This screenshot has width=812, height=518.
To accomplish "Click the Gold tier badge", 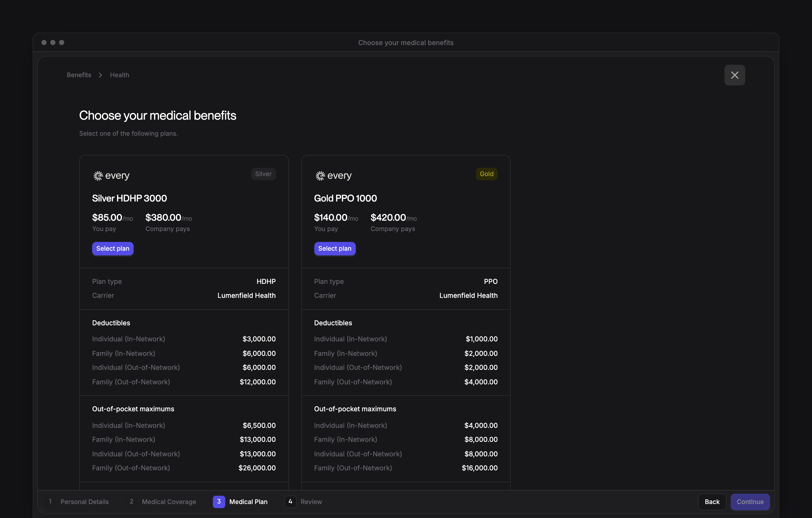I will click(486, 174).
